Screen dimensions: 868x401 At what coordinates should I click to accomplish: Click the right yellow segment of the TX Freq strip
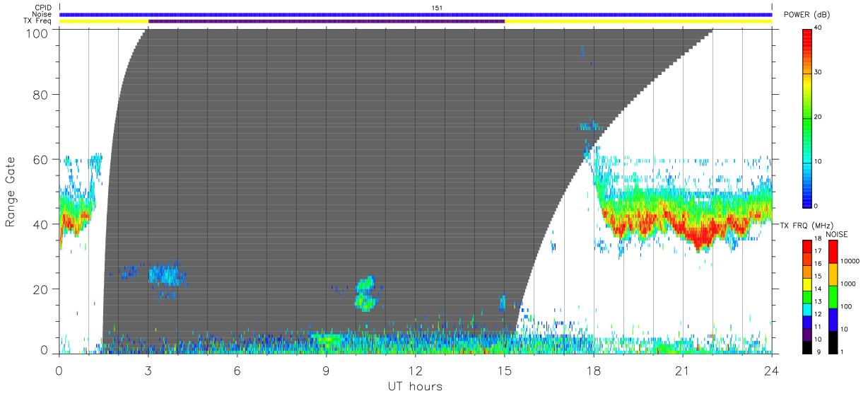pyautogui.click(x=638, y=21)
